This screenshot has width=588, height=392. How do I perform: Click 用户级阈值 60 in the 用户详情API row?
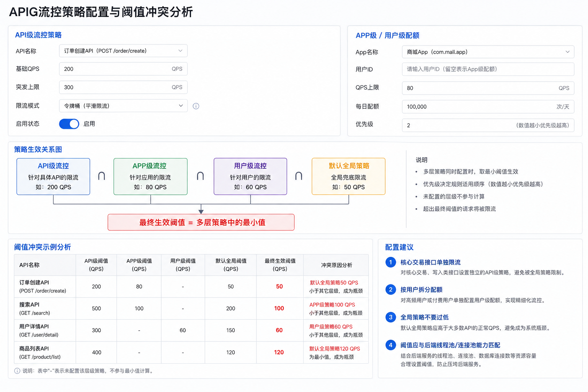(x=183, y=330)
